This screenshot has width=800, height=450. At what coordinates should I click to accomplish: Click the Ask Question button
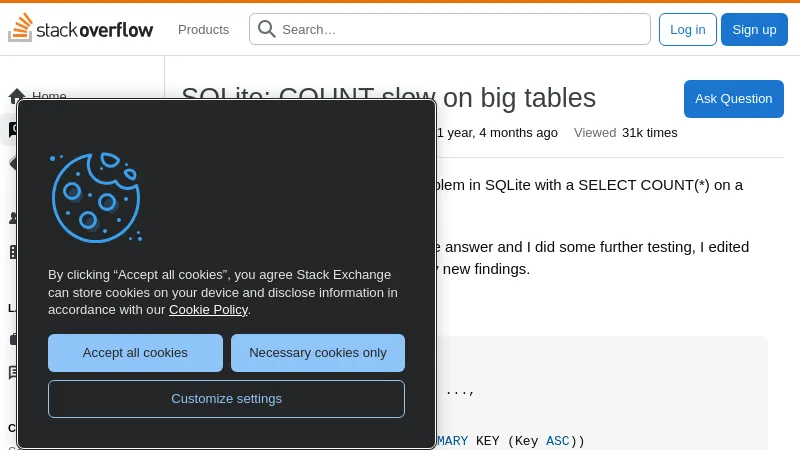coord(733,99)
